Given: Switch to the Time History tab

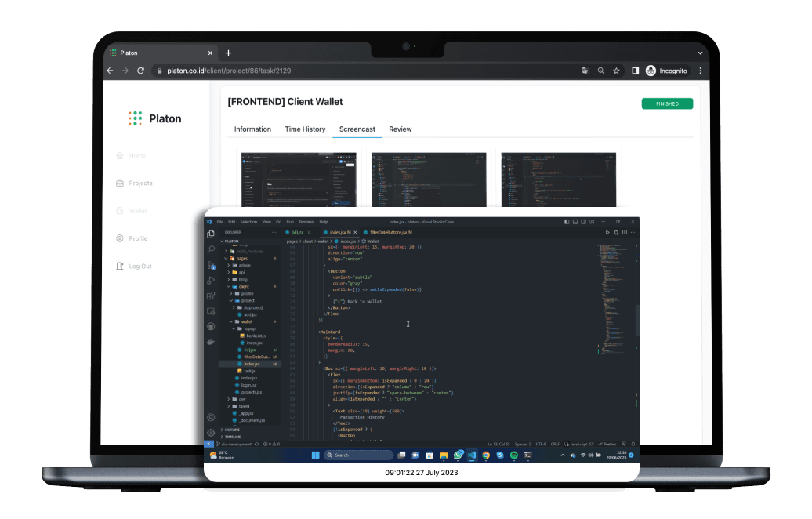Looking at the screenshot, I should click(x=305, y=129).
